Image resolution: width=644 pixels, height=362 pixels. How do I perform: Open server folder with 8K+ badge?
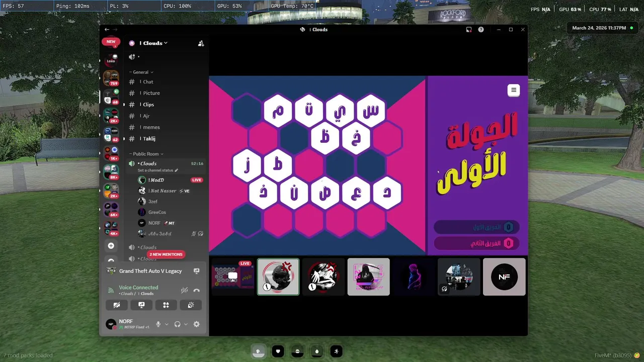[111, 171]
